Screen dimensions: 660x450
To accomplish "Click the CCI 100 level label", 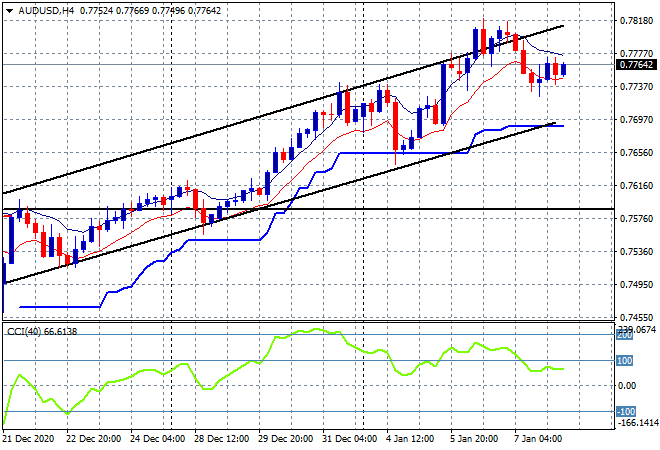I will [625, 361].
